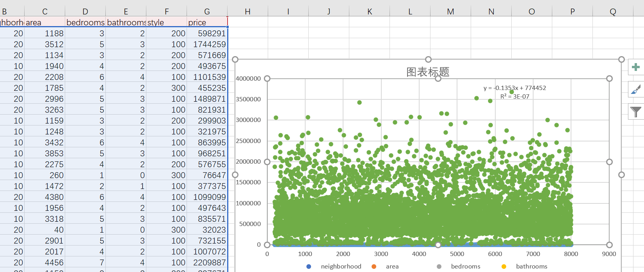This screenshot has height=272, width=644.
Task: Click the 9000 horizontal axis label
Action: (x=609, y=254)
